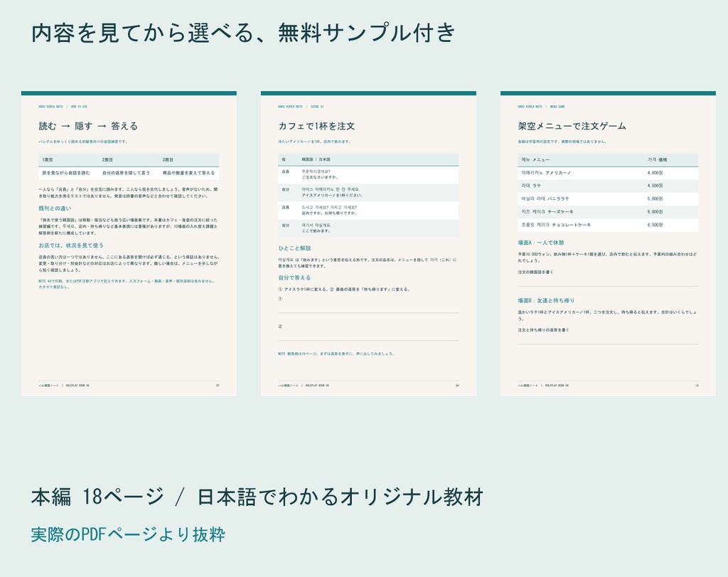Click the dialogue row 'アイスアメリカーノを1杯ください。'
Screen dimensions: 728x577
click(368, 193)
